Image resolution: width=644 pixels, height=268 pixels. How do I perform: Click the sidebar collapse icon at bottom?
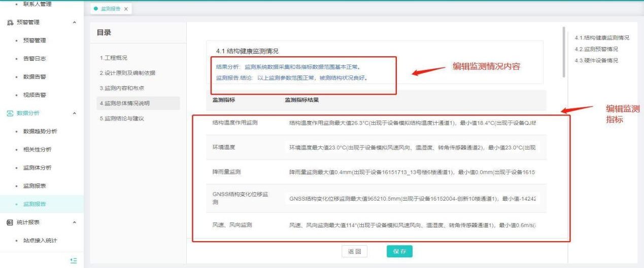click(74, 260)
